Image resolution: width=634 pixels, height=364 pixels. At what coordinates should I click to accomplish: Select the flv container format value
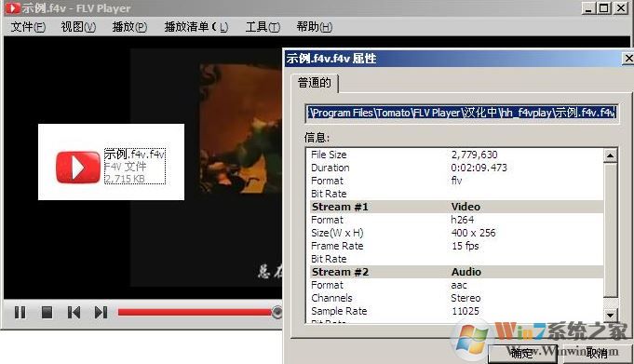pyautogui.click(x=456, y=181)
